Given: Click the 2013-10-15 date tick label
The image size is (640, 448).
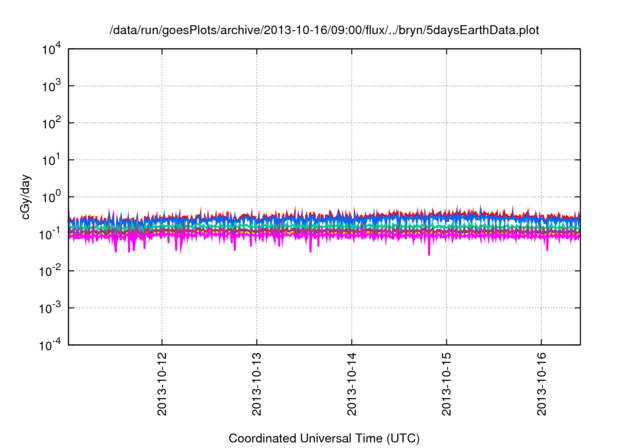Looking at the screenshot, I should point(446,384).
